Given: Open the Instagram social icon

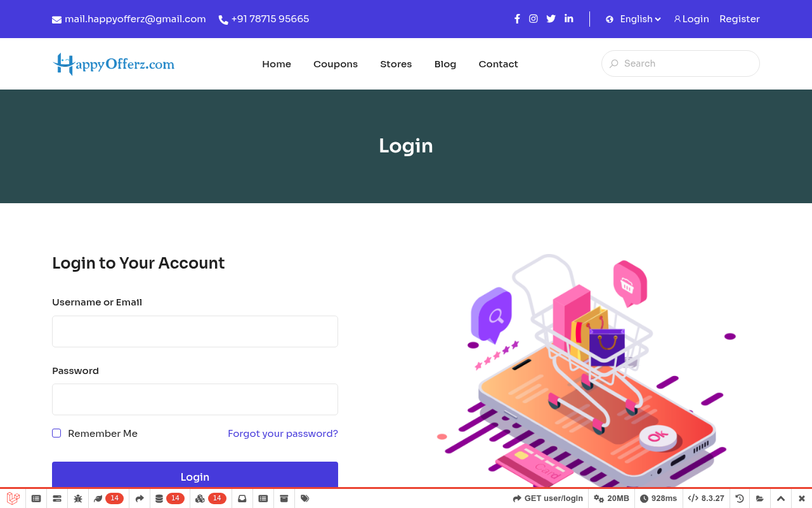Looking at the screenshot, I should pyautogui.click(x=534, y=19).
